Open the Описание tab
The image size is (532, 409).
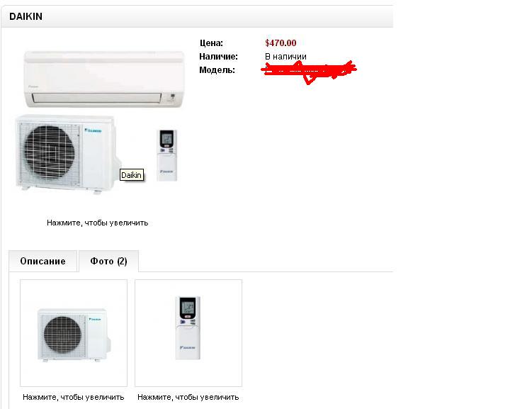[43, 261]
